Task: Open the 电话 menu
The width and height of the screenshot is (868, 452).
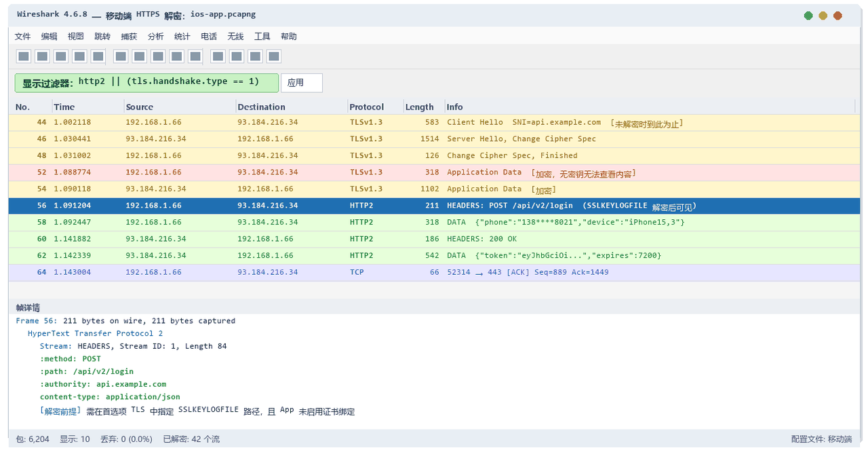Action: (209, 37)
